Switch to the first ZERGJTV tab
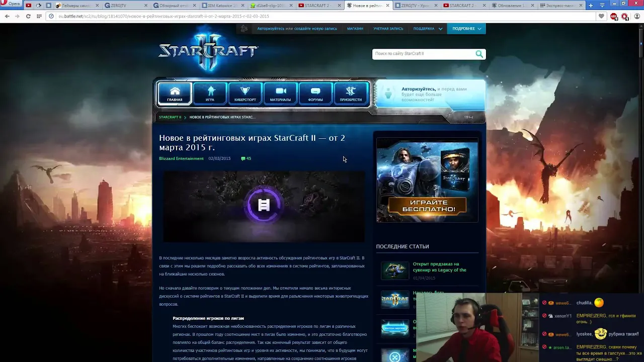This screenshot has width=644, height=362. click(126, 6)
